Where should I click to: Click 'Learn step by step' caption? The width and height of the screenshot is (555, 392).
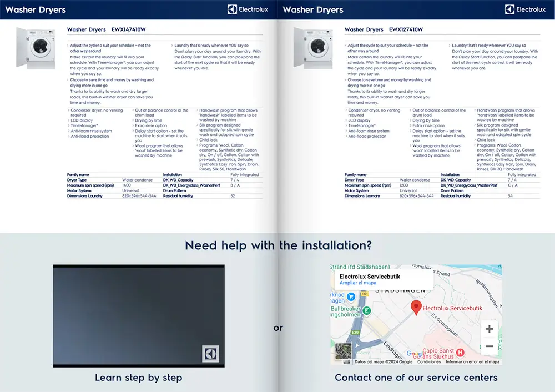pos(138,378)
